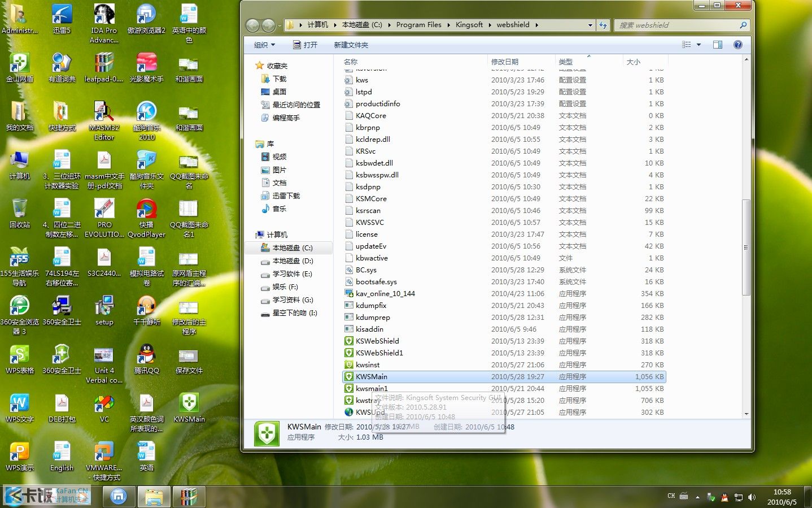Image resolution: width=812 pixels, height=508 pixels.
Task: Select 学习软件 (E:) drive in sidebar
Action: pyautogui.click(x=286, y=274)
